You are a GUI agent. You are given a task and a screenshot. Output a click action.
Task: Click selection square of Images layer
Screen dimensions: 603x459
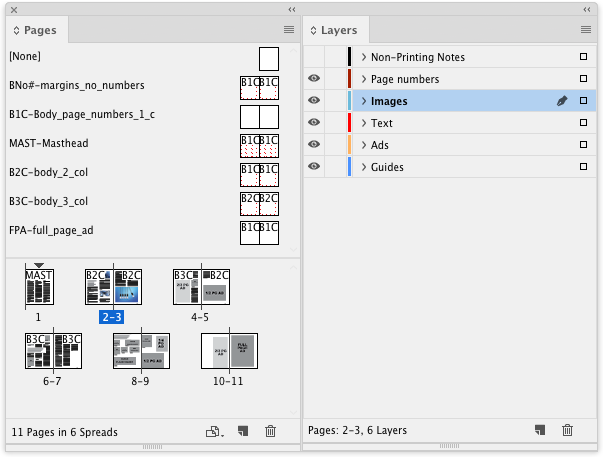583,101
